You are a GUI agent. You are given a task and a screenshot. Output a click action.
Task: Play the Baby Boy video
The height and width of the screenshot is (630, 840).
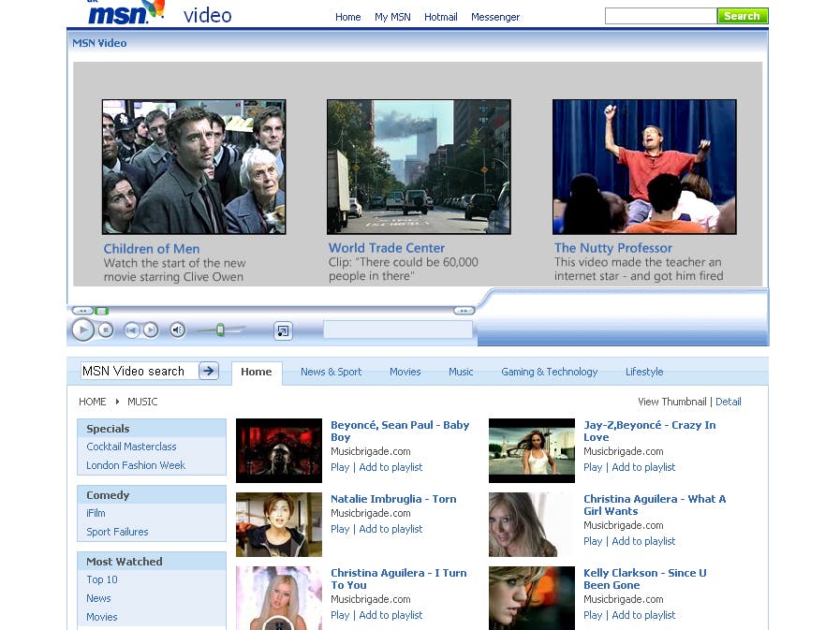pyautogui.click(x=340, y=467)
